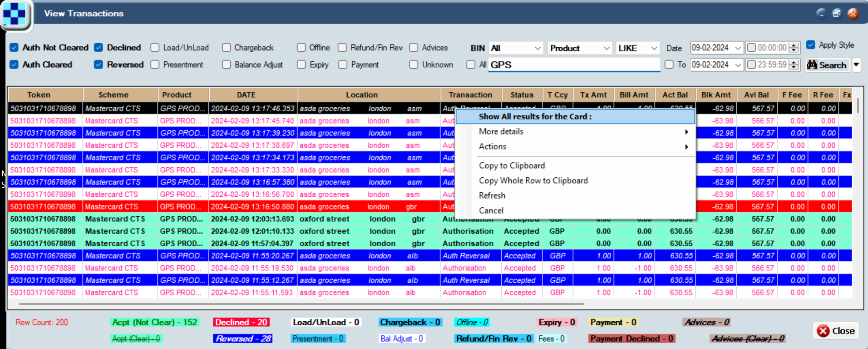Minimize the View Transactions window
Screen dimensions: 868x349
pyautogui.click(x=821, y=13)
